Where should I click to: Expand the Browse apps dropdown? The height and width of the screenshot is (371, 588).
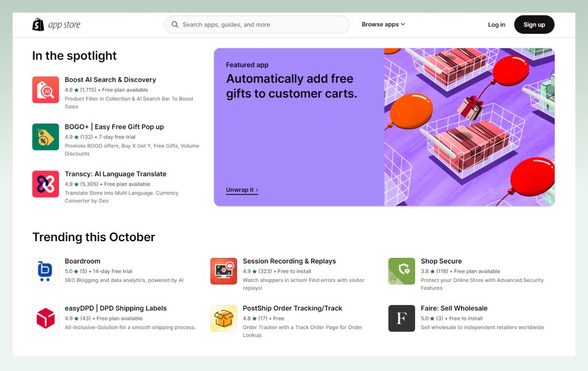383,24
